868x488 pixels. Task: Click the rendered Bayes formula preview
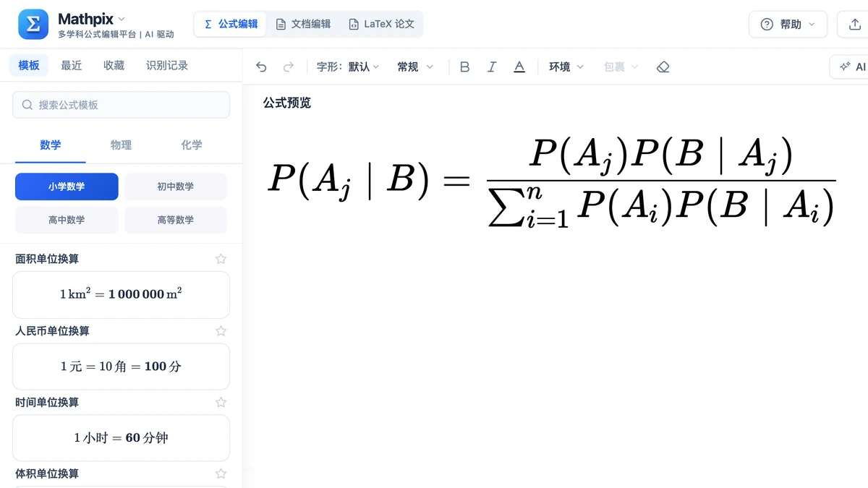(552, 182)
